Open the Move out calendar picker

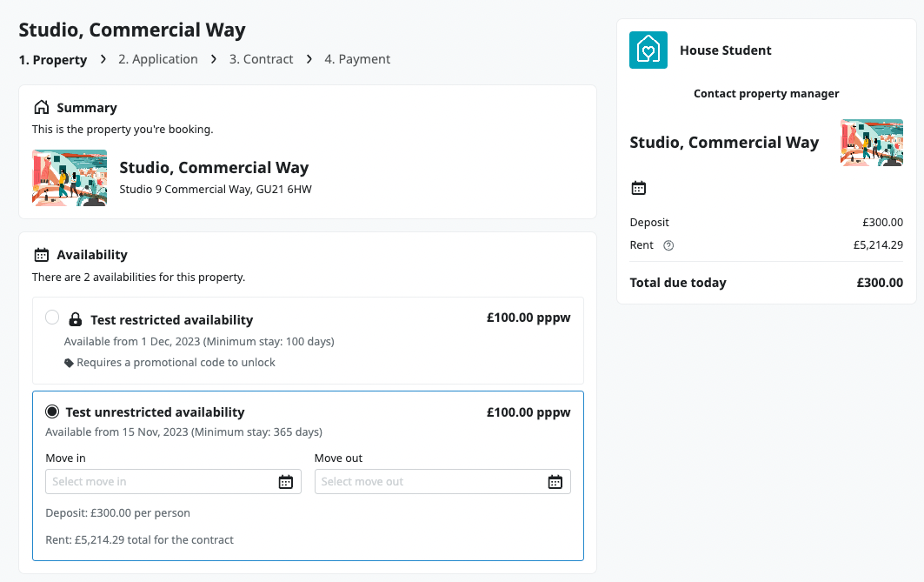[x=555, y=482]
